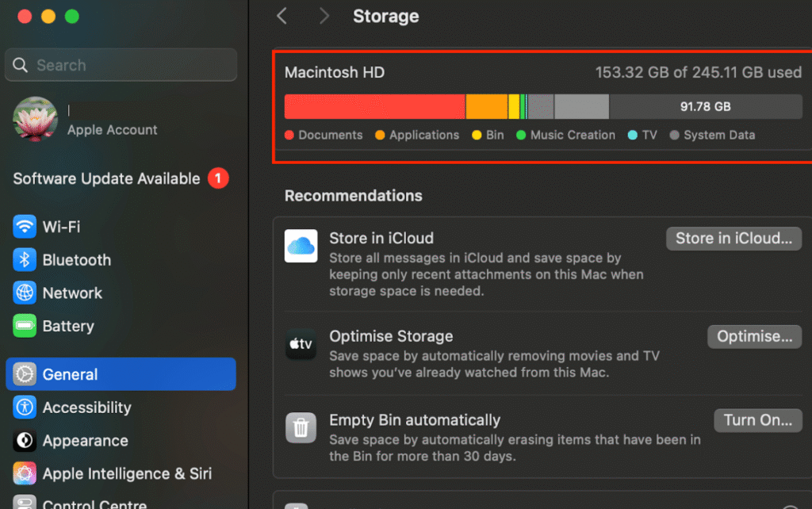This screenshot has width=812, height=509.
Task: Select Appearance in the sidebar
Action: coord(121,440)
